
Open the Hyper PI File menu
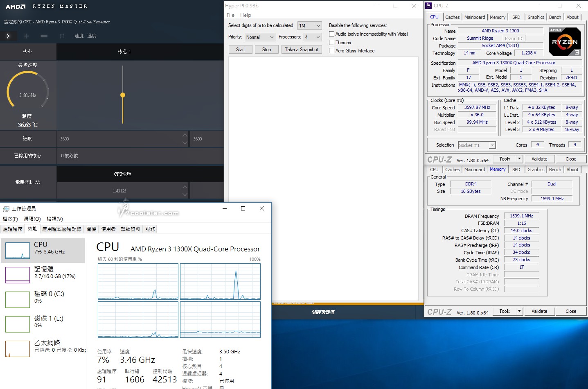(x=231, y=15)
